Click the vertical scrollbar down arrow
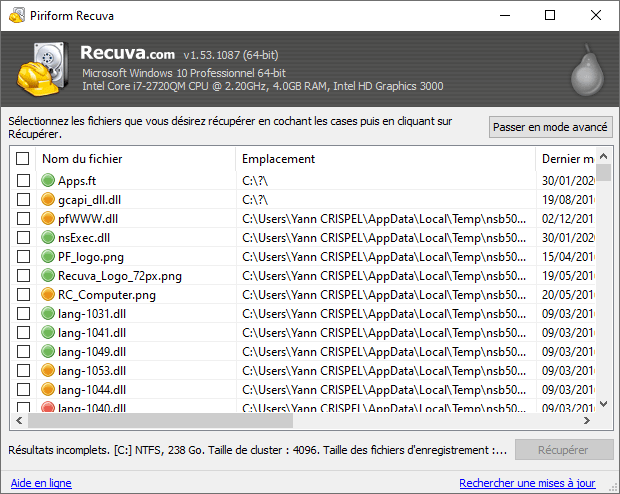This screenshot has width=620, height=494. point(603,404)
